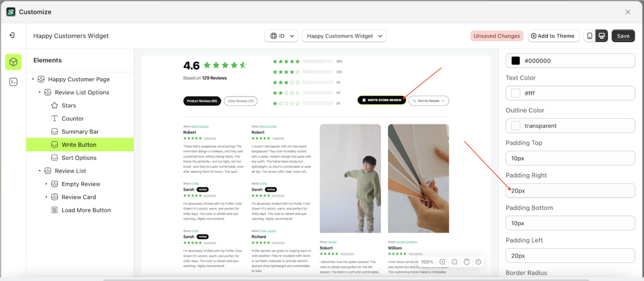The width and height of the screenshot is (644, 281).
Task: Select Sort Options element in tree
Action: pyautogui.click(x=79, y=158)
